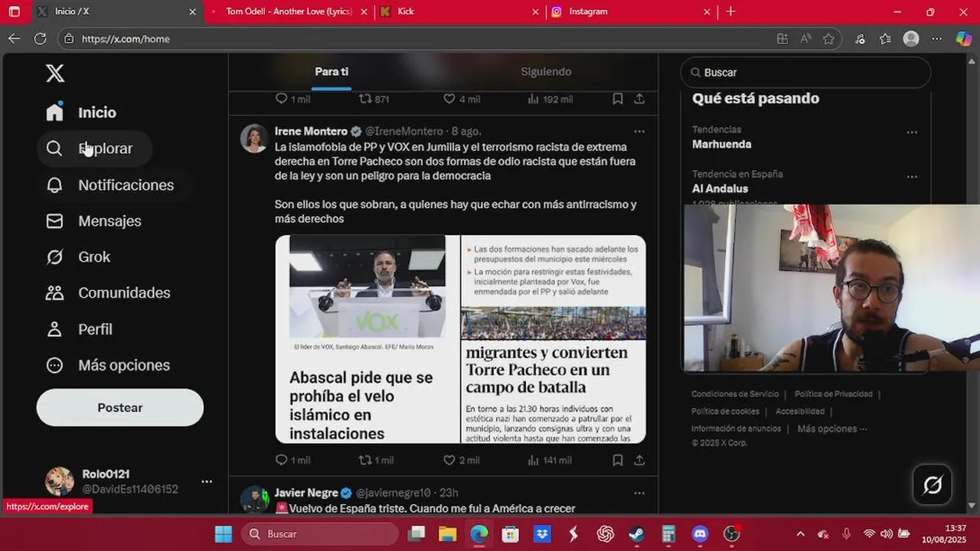Share the top post with 192 mil views
This screenshot has height=551, width=980.
(639, 99)
